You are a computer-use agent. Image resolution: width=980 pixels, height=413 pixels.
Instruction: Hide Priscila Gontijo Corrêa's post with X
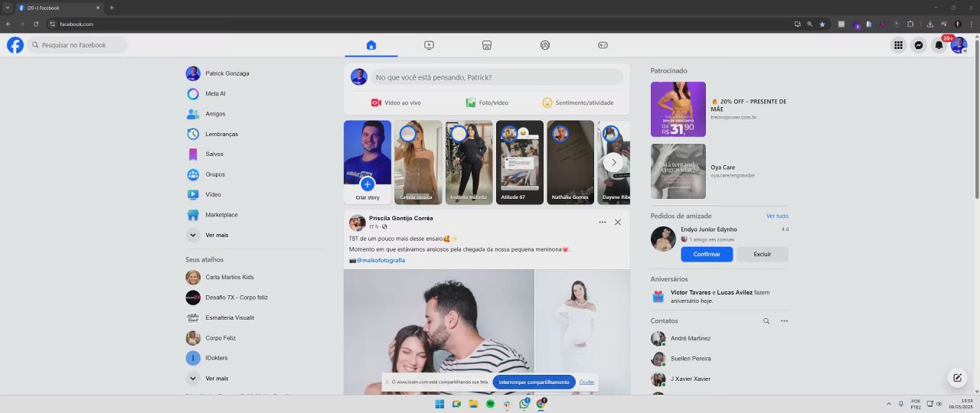618,223
